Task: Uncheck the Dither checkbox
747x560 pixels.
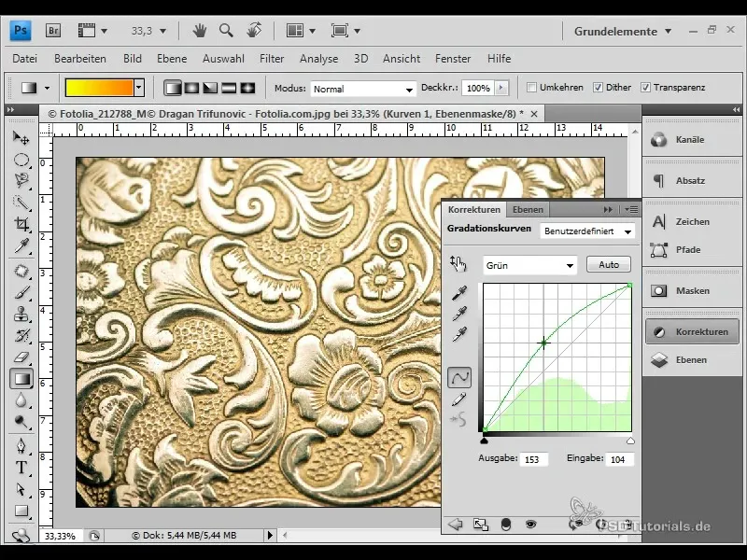Action: (598, 88)
